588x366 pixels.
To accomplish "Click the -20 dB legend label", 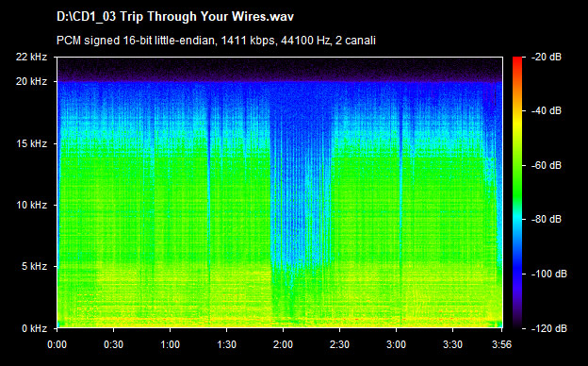I will 547,57.
